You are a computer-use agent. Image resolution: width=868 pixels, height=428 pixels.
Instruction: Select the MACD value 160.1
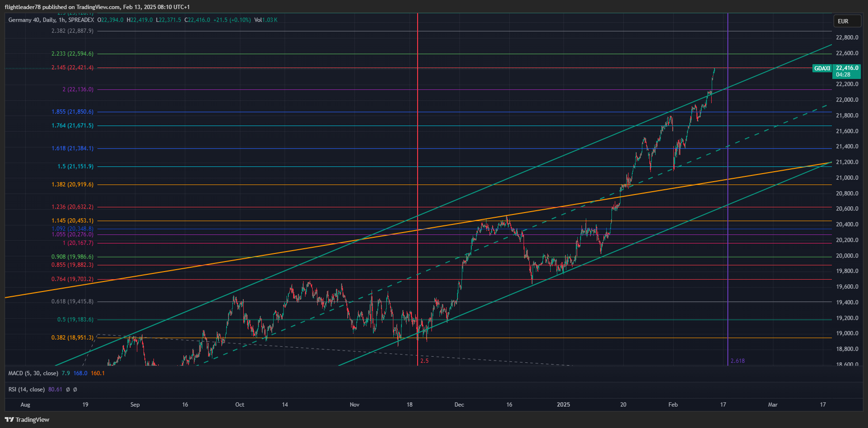click(x=97, y=373)
